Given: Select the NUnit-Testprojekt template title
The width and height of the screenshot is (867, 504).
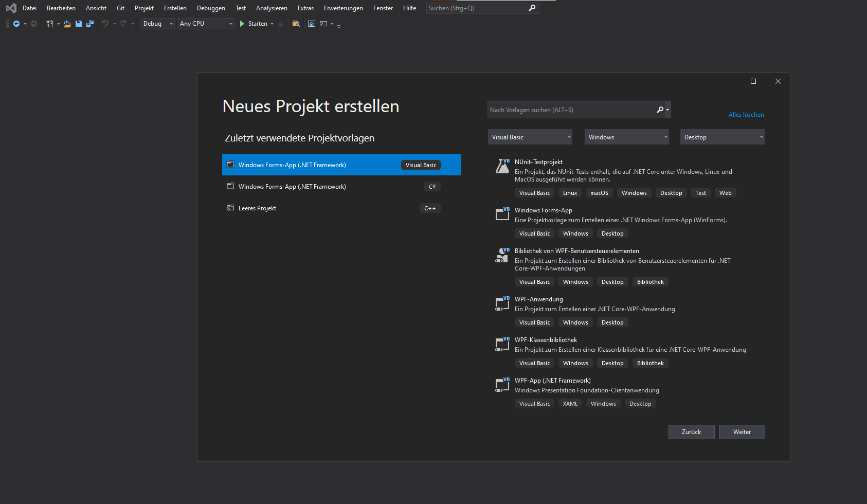Looking at the screenshot, I should (538, 162).
